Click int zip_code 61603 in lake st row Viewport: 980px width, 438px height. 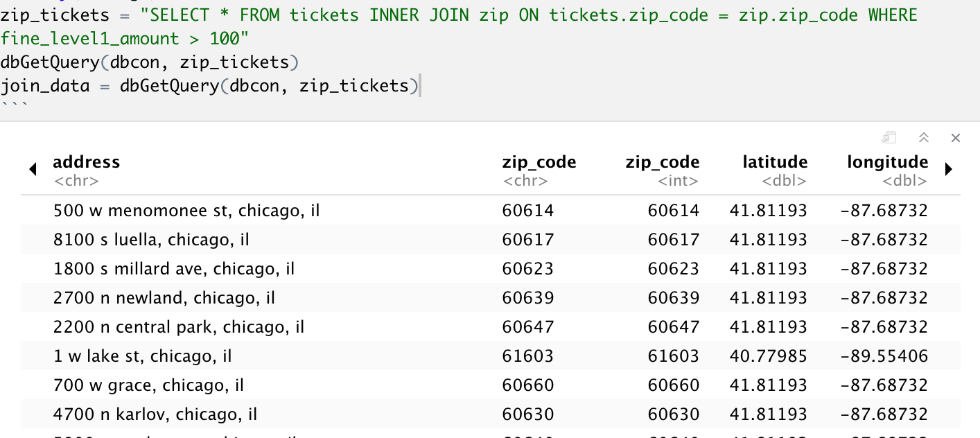tap(674, 356)
